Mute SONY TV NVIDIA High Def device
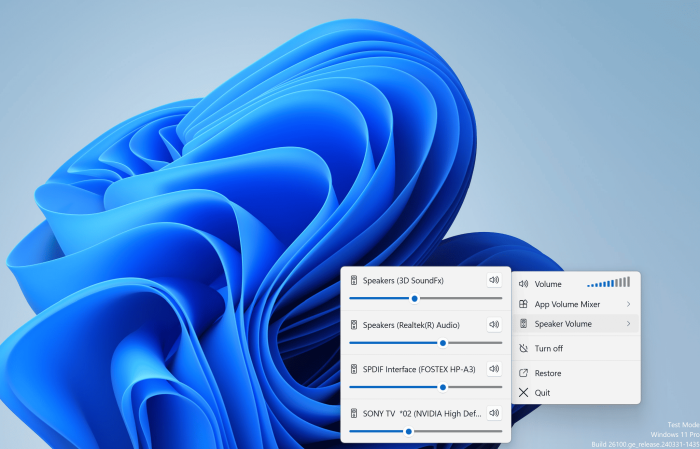The width and height of the screenshot is (700, 449). [494, 413]
